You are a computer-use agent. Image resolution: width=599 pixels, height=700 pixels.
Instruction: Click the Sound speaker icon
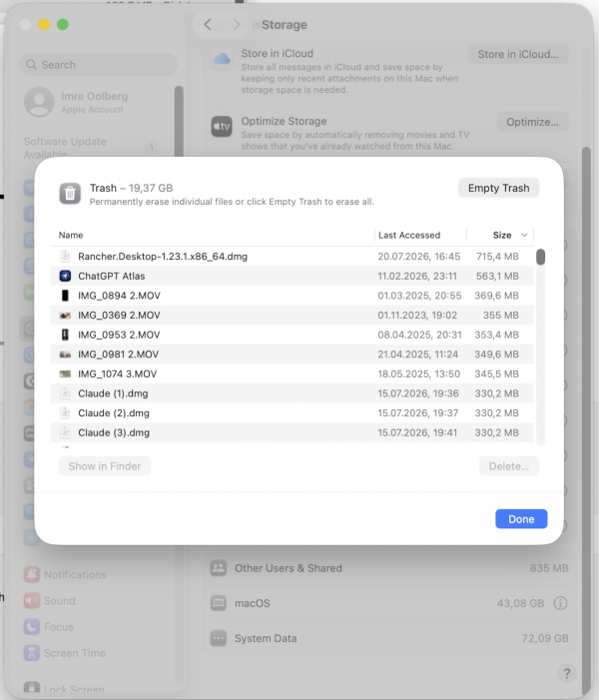coord(32,601)
